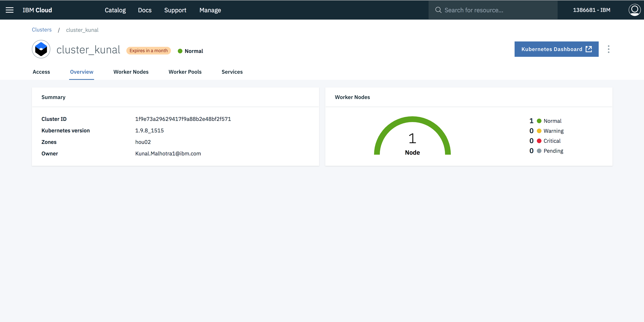Click the red Critical status indicator
Viewport: 644px width, 322px height.
pyautogui.click(x=539, y=141)
